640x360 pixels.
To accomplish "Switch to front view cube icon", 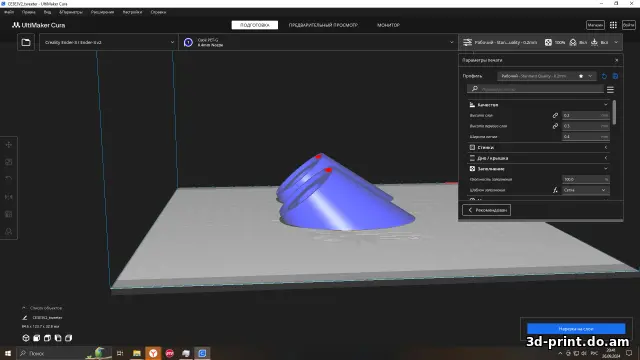I will [37, 338].
